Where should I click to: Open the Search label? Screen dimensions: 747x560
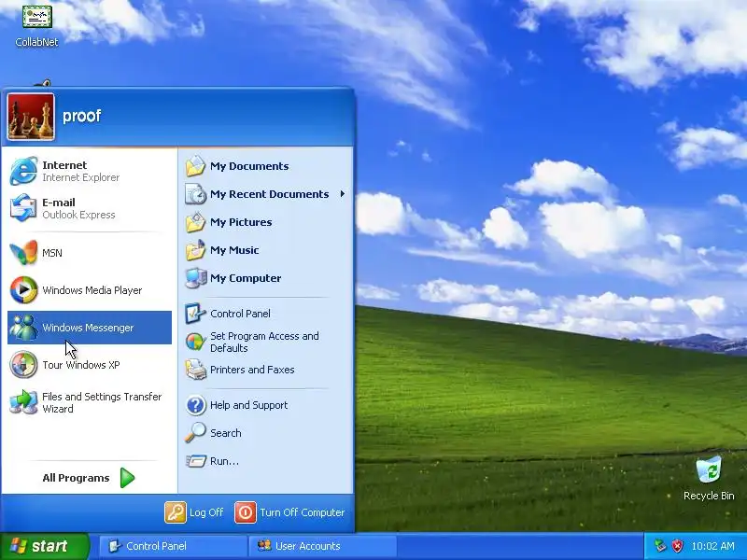tap(225, 433)
